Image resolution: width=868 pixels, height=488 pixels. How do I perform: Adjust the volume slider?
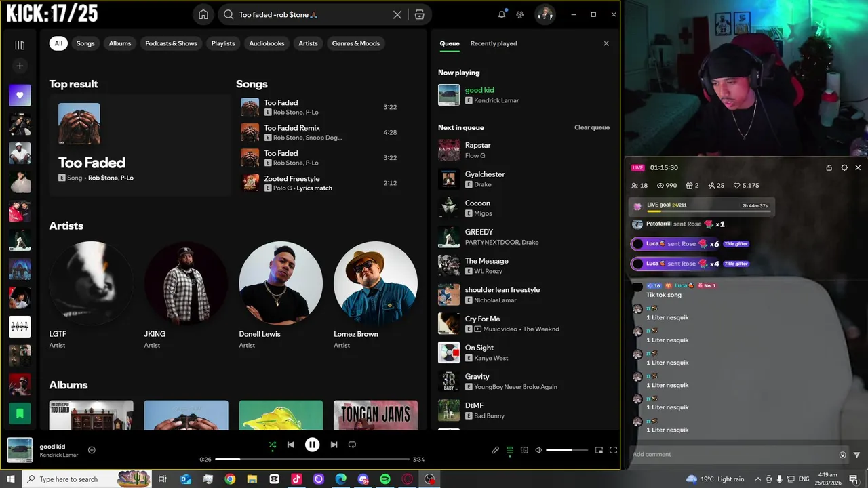pyautogui.click(x=567, y=450)
